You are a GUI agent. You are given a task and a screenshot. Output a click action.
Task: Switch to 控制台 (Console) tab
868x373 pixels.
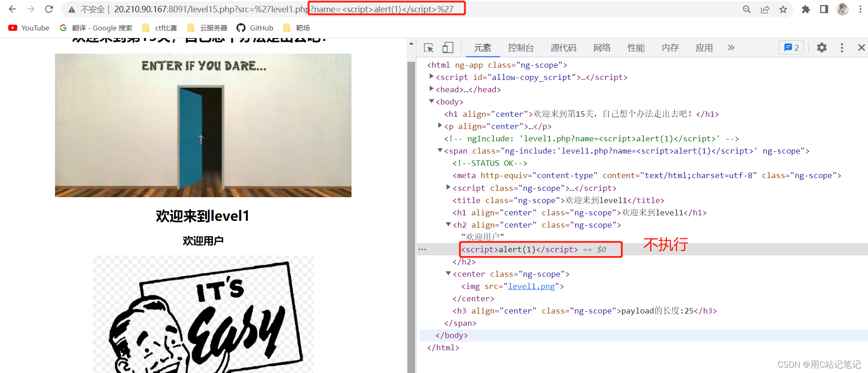521,48
